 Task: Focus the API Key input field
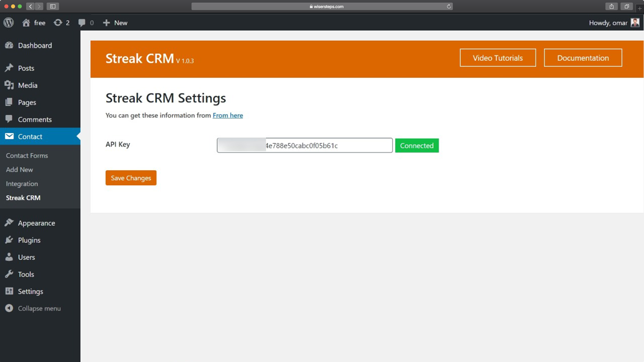(x=305, y=145)
